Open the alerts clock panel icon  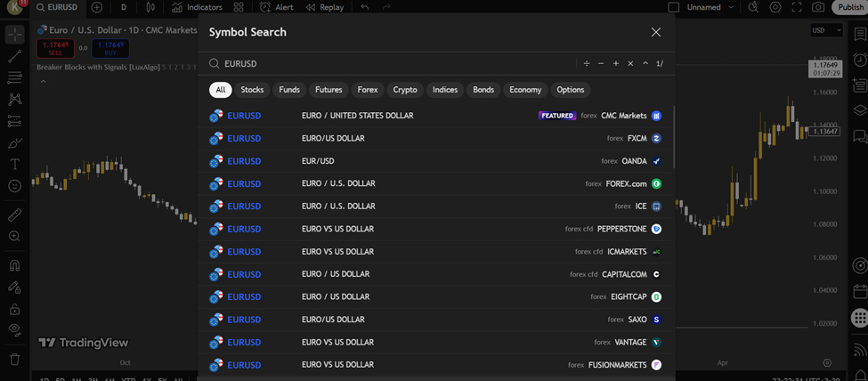point(860,60)
